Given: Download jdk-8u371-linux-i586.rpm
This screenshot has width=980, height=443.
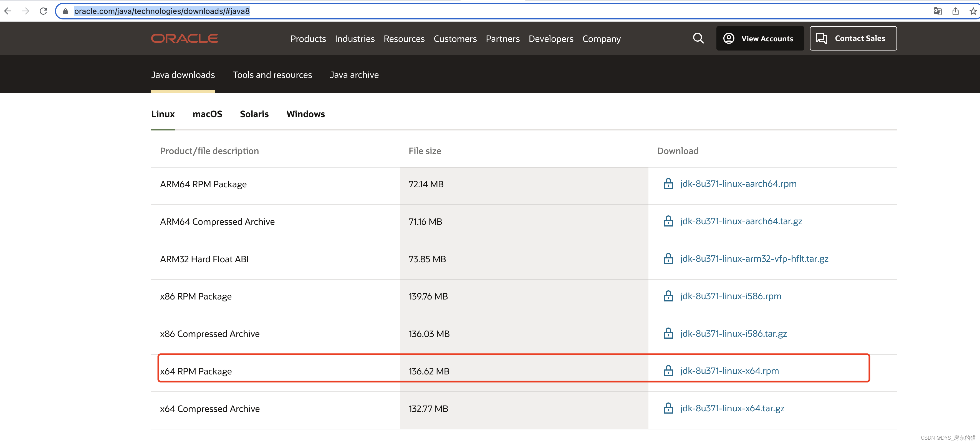Looking at the screenshot, I should (731, 296).
